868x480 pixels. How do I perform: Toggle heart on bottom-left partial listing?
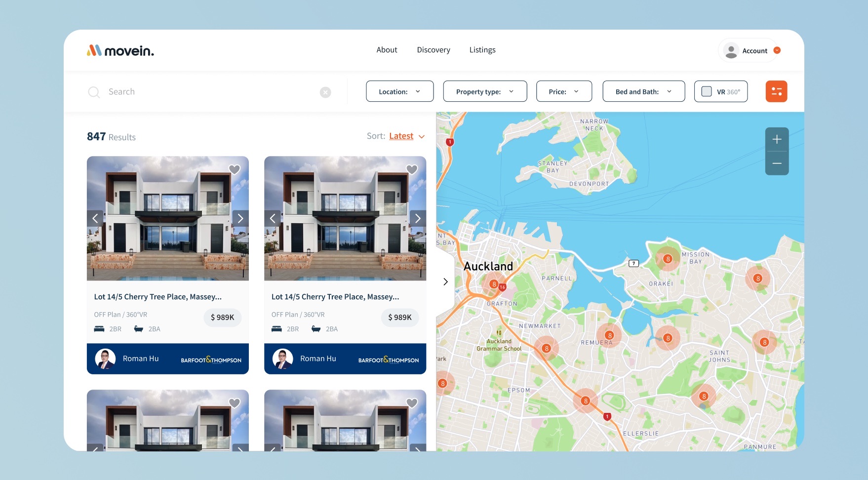click(x=235, y=403)
